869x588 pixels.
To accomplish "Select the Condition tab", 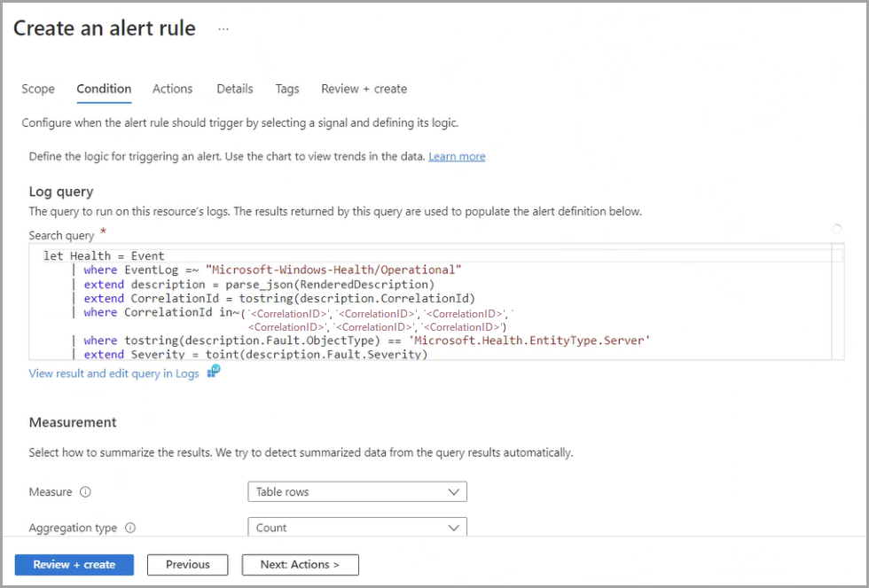I will 104,89.
